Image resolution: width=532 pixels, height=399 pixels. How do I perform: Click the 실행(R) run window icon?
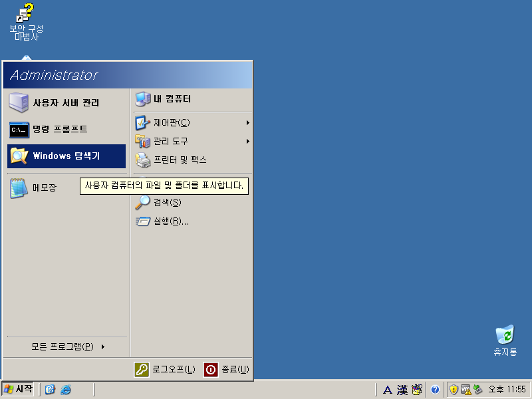click(143, 221)
